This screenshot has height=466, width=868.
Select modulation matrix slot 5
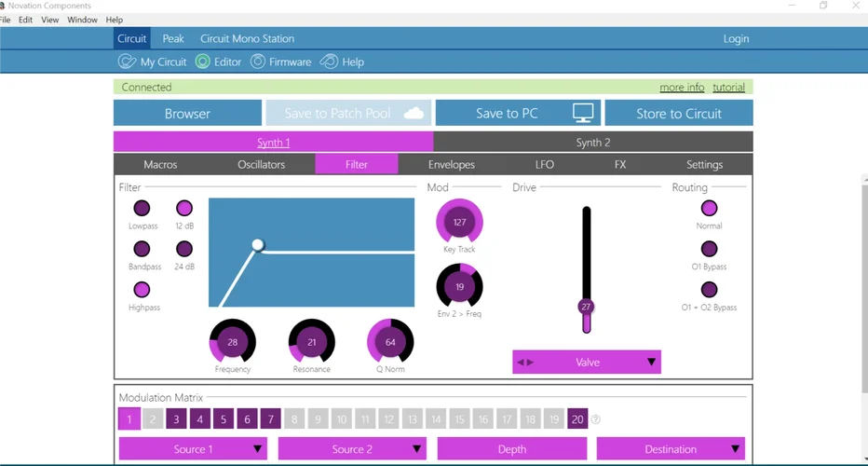[x=224, y=419]
